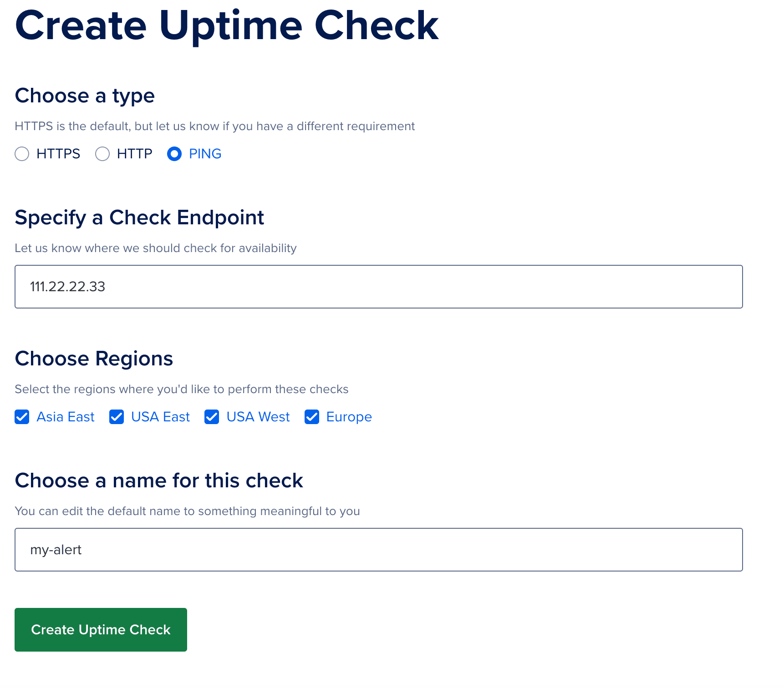Click the Europe label text
The width and height of the screenshot is (784, 688).
click(349, 417)
